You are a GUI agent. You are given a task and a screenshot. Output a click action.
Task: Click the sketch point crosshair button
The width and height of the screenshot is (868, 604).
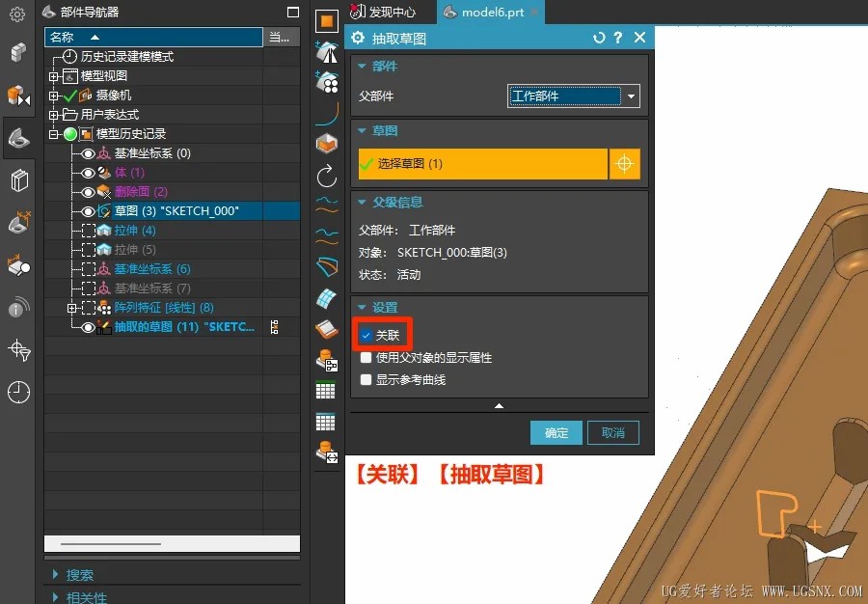[x=624, y=164]
